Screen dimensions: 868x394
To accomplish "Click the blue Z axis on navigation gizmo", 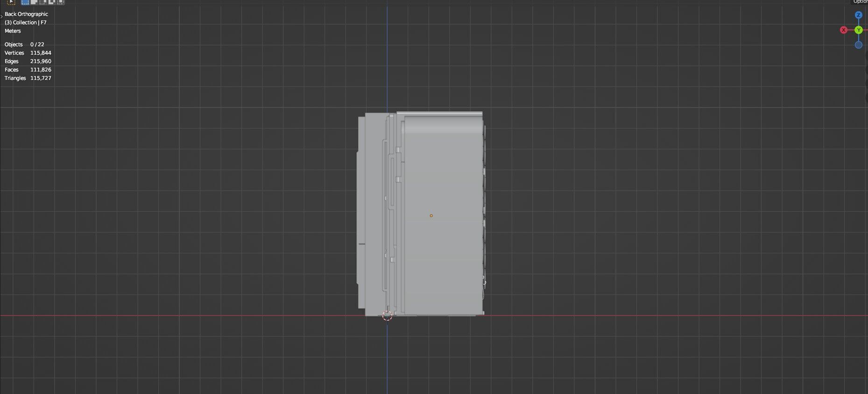I will click(x=858, y=15).
